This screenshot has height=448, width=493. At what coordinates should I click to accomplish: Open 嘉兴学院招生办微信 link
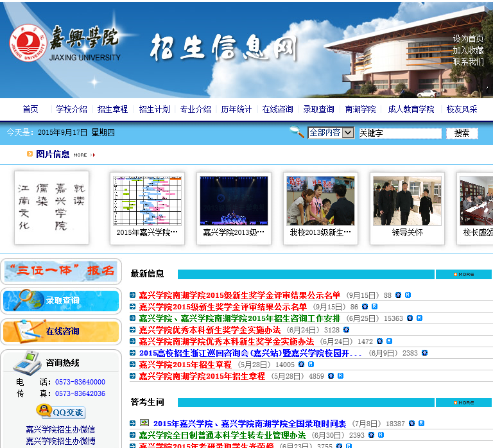tap(60, 429)
